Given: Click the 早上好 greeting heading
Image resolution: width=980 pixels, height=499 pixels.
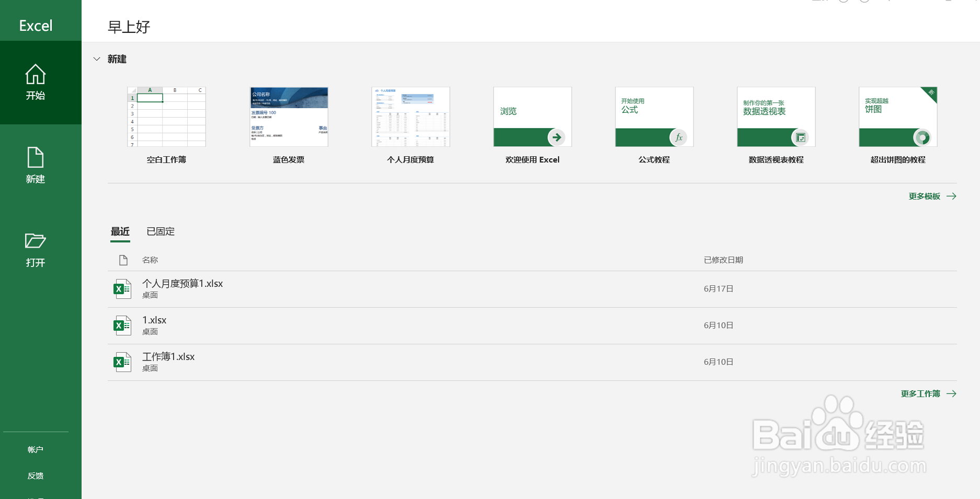Looking at the screenshot, I should 129,27.
